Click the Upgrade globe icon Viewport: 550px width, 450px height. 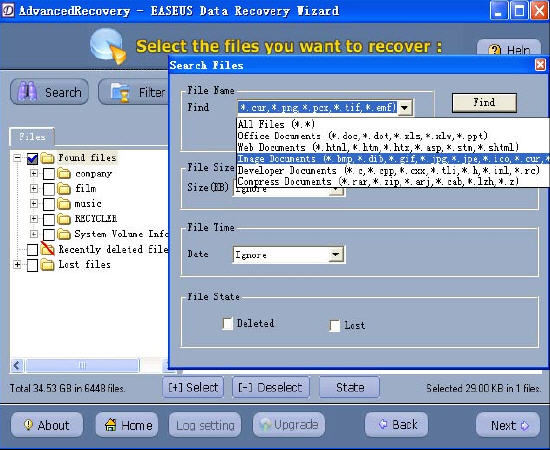coord(266,425)
